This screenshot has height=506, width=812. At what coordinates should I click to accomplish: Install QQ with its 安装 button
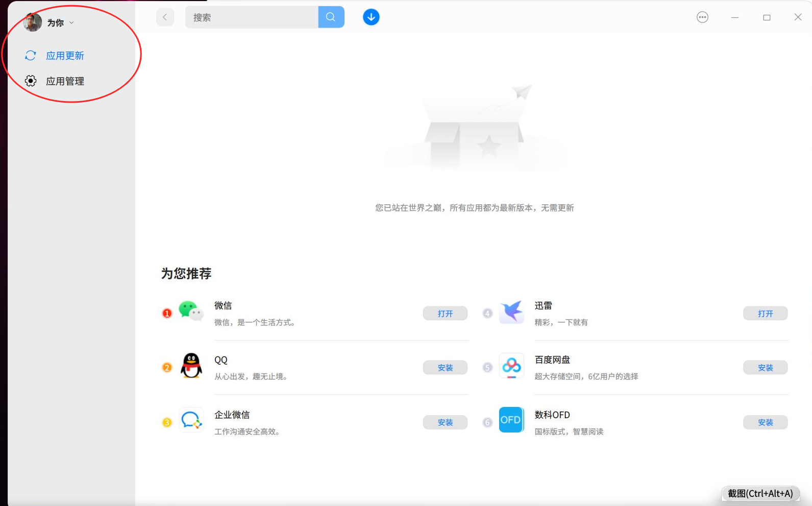pos(445,368)
